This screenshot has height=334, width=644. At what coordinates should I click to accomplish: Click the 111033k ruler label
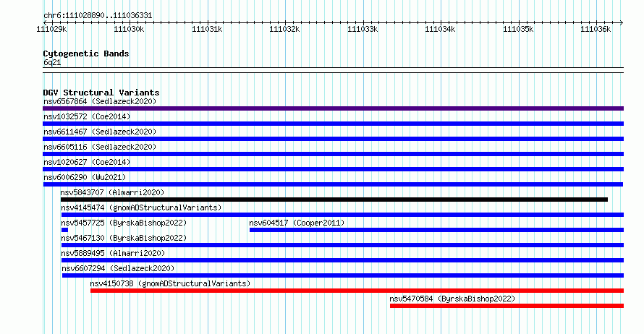(363, 29)
